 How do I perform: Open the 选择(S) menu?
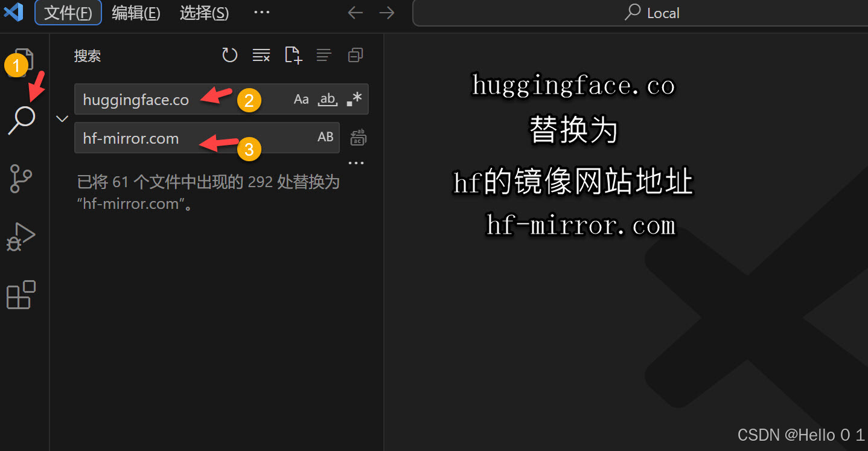pos(204,13)
